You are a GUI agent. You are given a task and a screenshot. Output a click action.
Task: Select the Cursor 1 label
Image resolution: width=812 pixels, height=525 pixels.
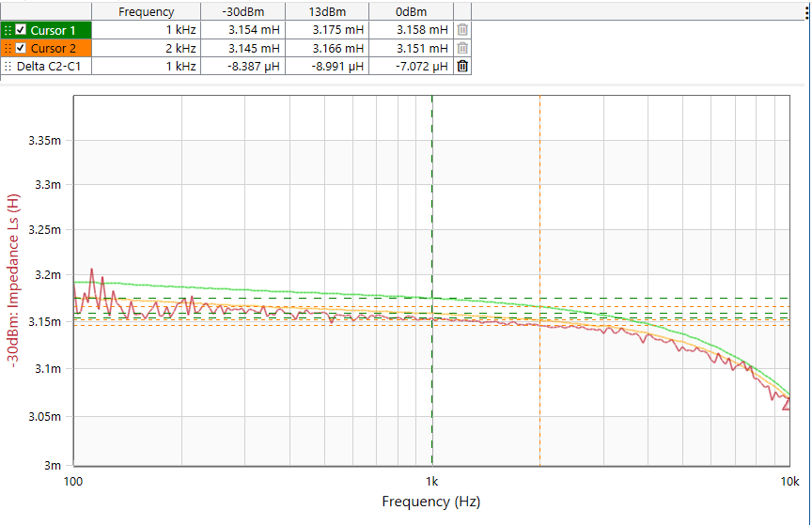tap(53, 31)
